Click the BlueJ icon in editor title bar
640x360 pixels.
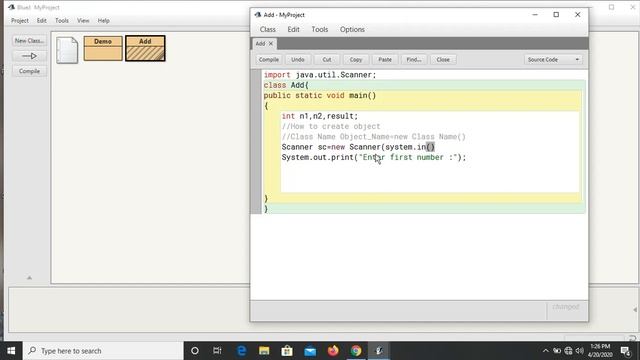[x=258, y=15]
